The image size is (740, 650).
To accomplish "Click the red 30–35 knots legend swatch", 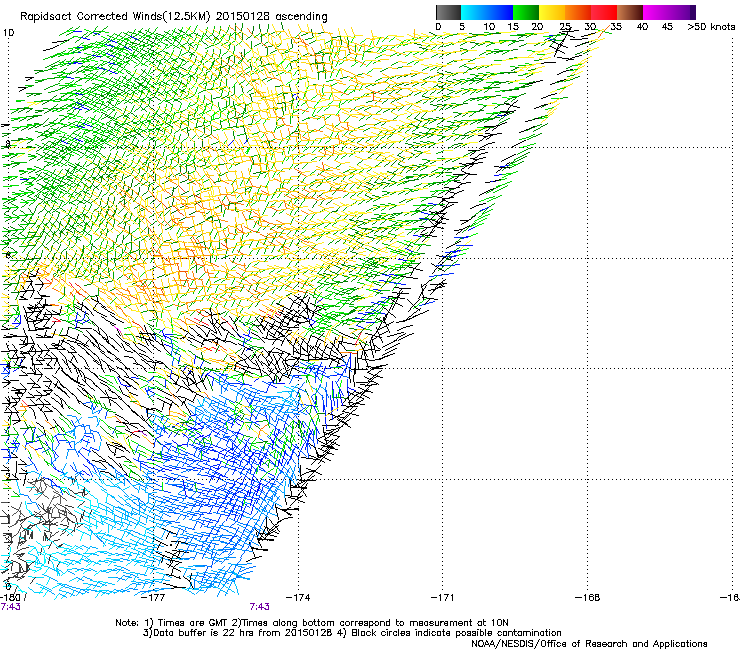I will [x=604, y=12].
